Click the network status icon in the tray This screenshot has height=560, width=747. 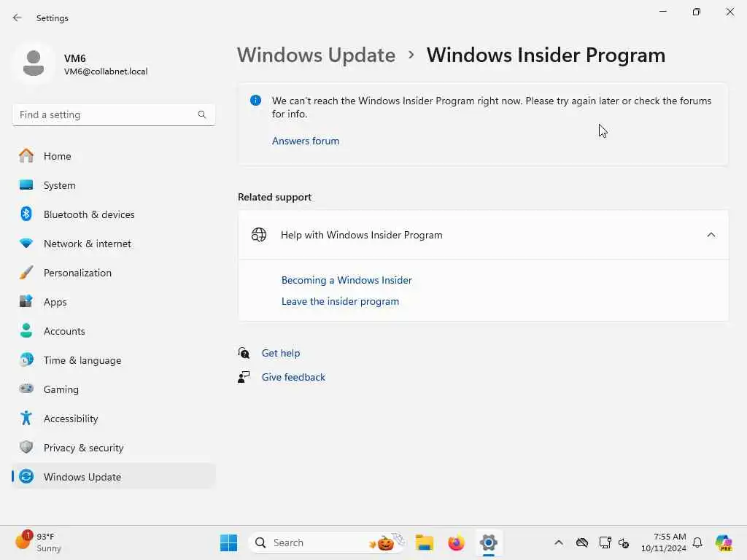point(605,542)
